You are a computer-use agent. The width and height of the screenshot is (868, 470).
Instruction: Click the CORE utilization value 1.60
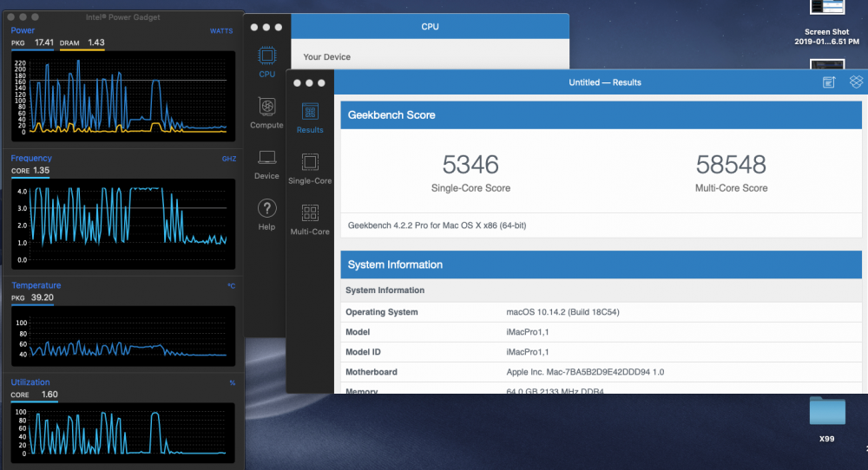(x=49, y=395)
